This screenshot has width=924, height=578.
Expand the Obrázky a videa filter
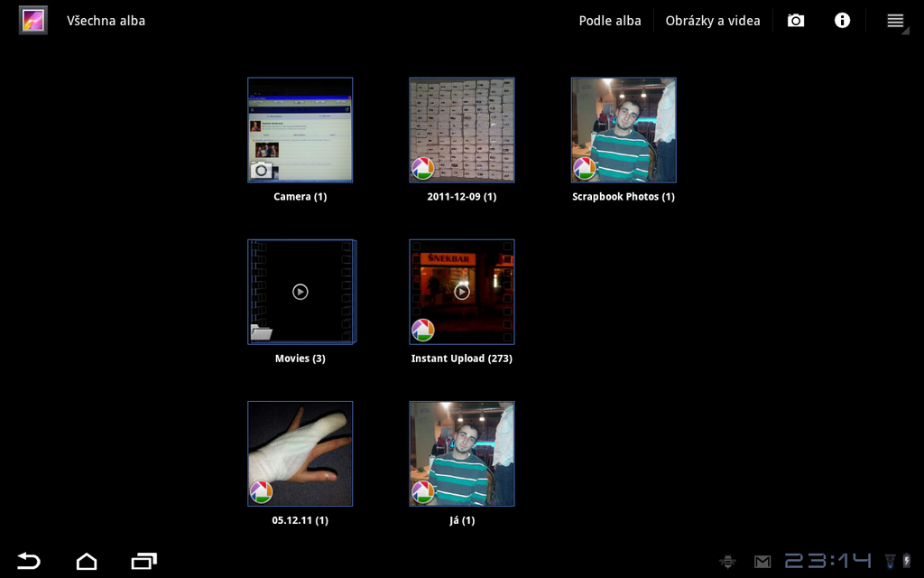(713, 20)
